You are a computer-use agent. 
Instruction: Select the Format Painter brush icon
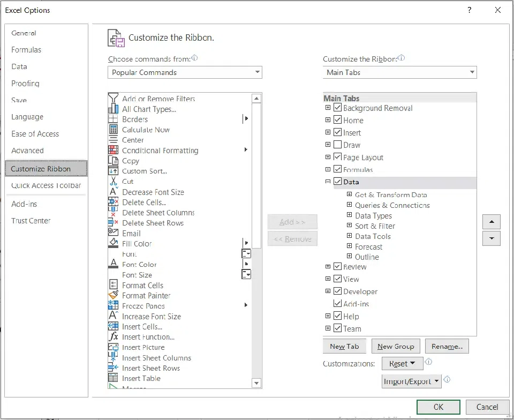pyautogui.click(x=113, y=295)
